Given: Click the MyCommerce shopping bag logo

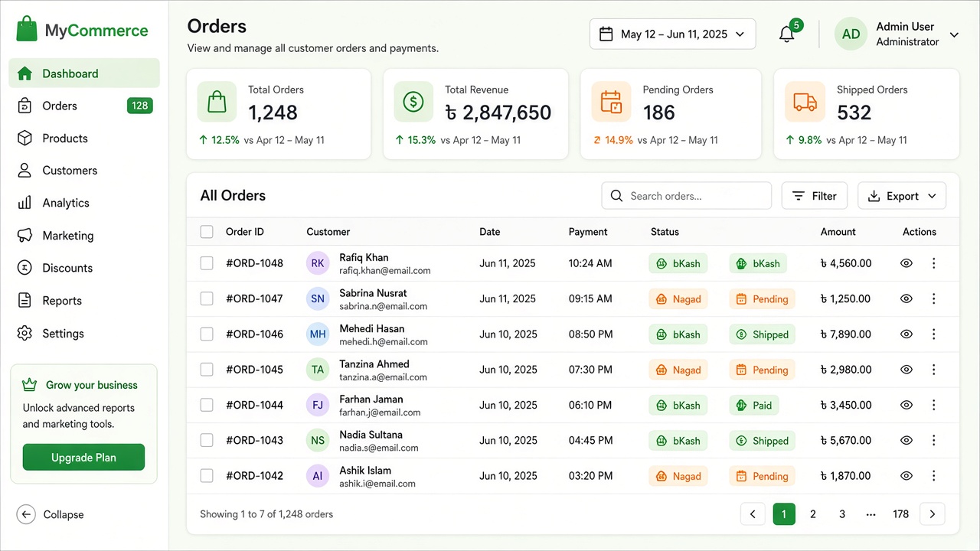Looking at the screenshot, I should [x=27, y=29].
